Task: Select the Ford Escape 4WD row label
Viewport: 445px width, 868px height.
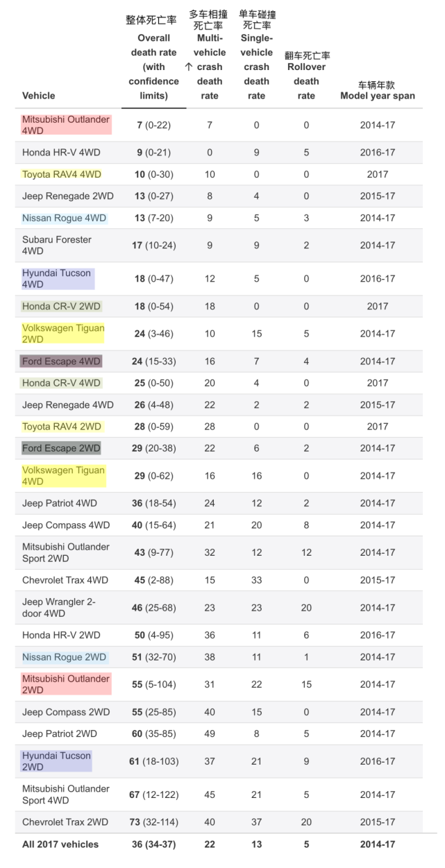Action: (61, 361)
